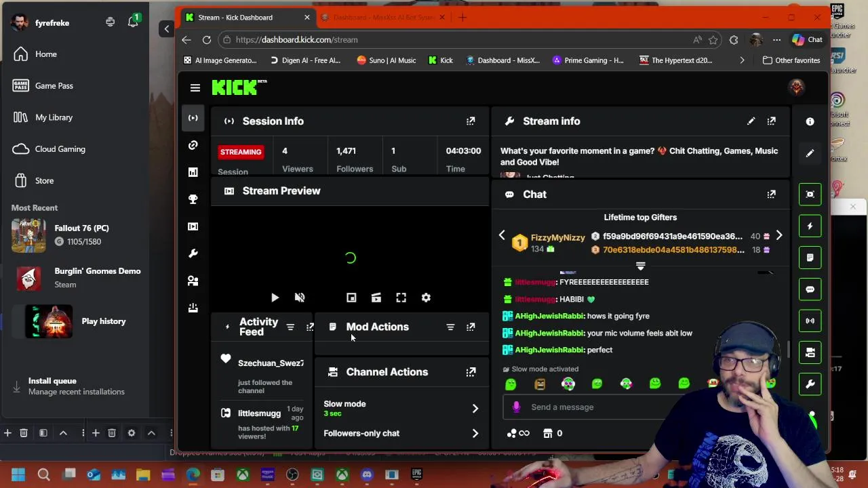
Task: Click the info icon in the right widget bar
Action: point(810,121)
